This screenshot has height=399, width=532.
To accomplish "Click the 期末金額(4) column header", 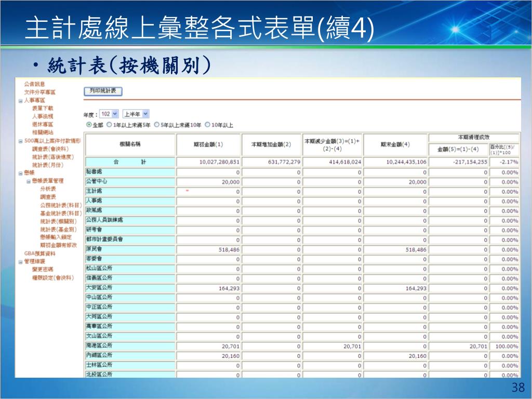I will pyautogui.click(x=395, y=144).
